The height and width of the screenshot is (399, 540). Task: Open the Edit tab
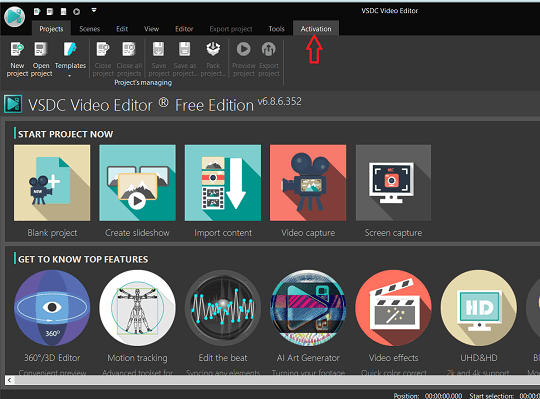pyautogui.click(x=122, y=29)
